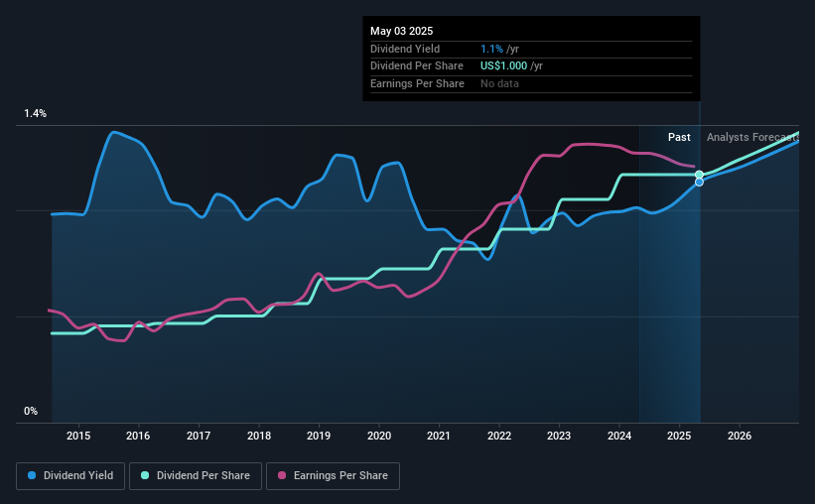Click the Dividend Per Share tooltip row label
Viewport: 815px width, 504px height.
416,66
